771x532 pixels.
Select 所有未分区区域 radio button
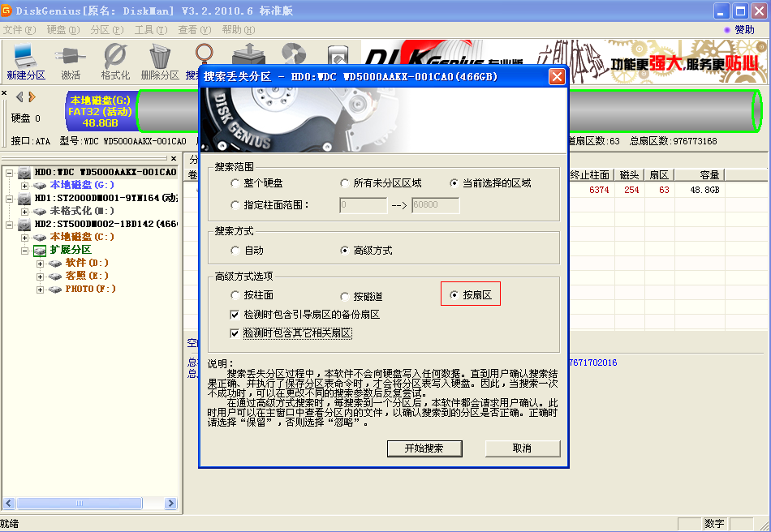point(345,183)
